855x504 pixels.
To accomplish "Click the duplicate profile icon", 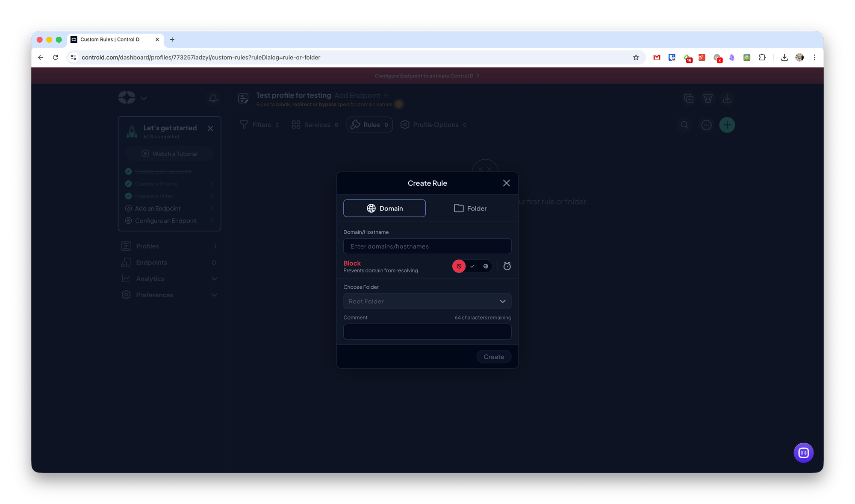I will pos(689,98).
